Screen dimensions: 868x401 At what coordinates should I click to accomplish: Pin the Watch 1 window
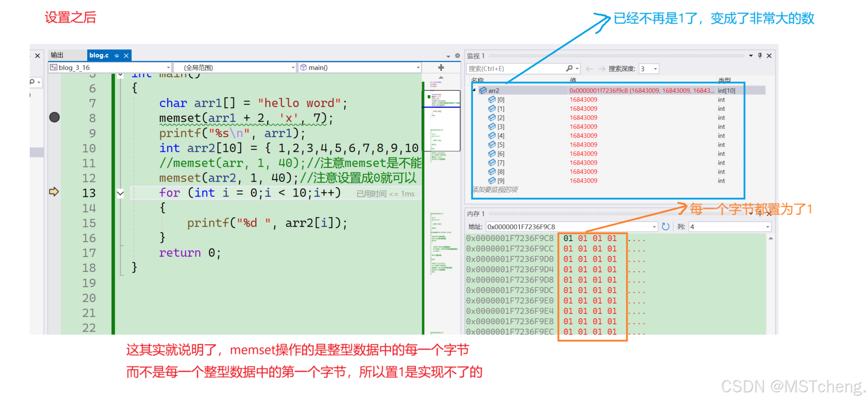coord(759,56)
